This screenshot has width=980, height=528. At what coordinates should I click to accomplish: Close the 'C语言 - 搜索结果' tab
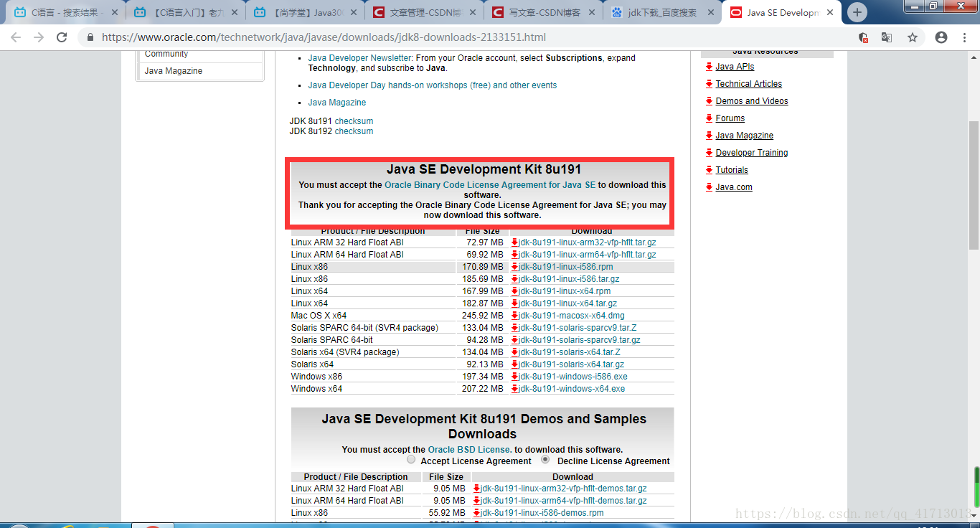coord(115,12)
